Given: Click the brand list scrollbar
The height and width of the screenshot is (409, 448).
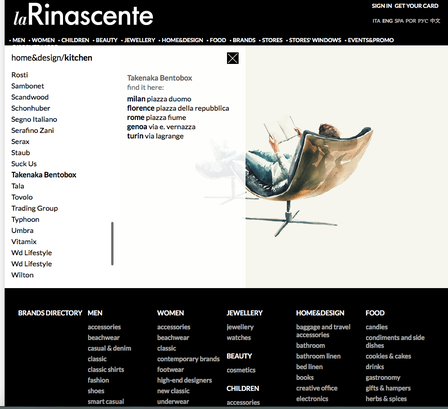Looking at the screenshot, I should 112,244.
